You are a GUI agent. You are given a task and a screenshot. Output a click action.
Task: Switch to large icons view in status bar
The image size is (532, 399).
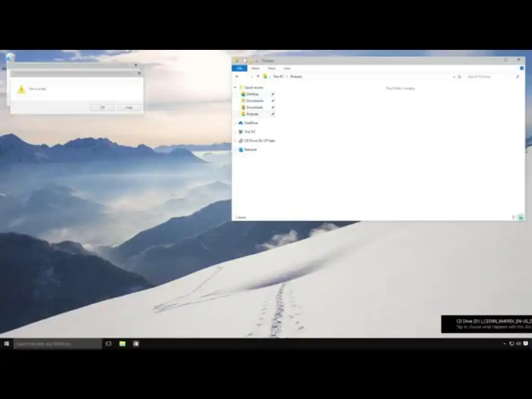point(521,218)
